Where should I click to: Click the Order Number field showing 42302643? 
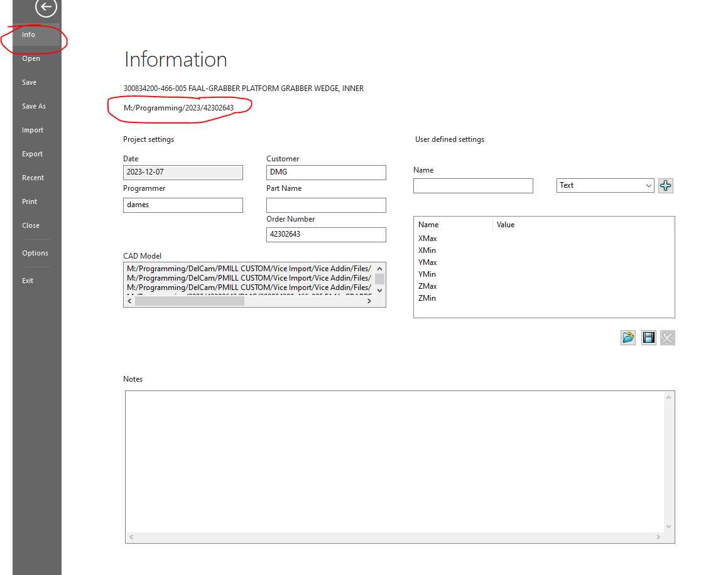tap(326, 234)
